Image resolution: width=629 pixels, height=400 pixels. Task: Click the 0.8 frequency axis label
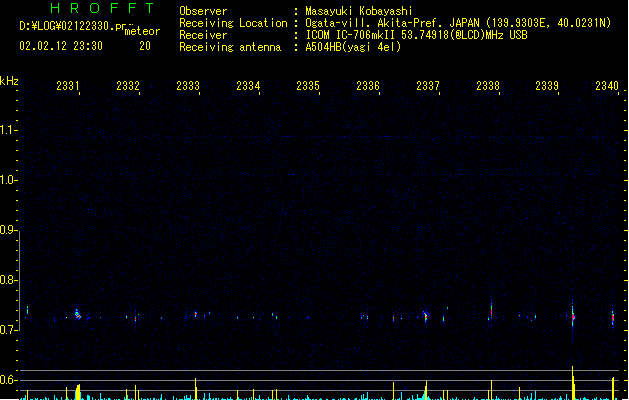[8, 280]
